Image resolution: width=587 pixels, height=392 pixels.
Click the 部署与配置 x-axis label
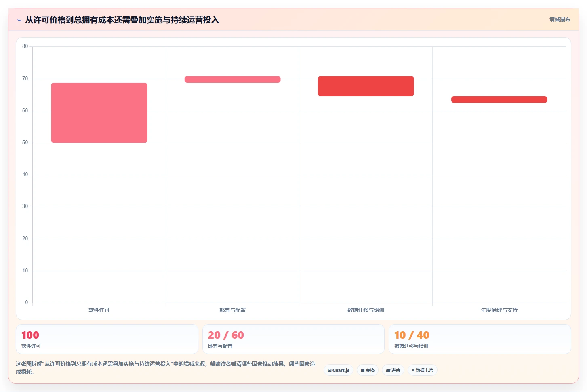click(x=232, y=310)
